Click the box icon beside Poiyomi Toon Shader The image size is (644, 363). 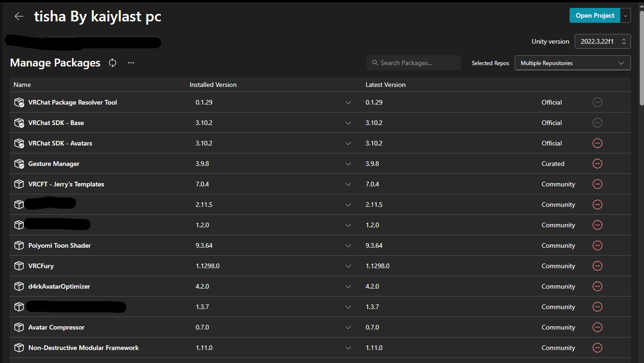click(19, 245)
